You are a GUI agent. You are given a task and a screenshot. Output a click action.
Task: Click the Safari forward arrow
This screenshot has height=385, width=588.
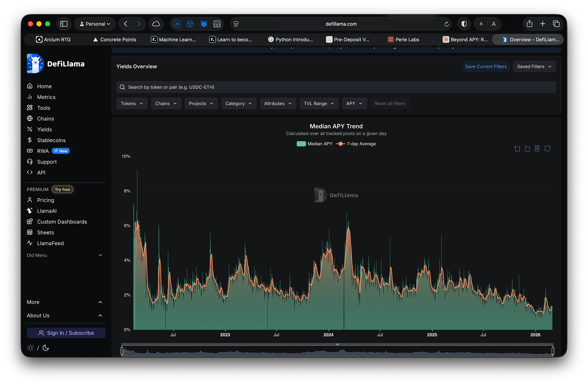[x=139, y=24]
